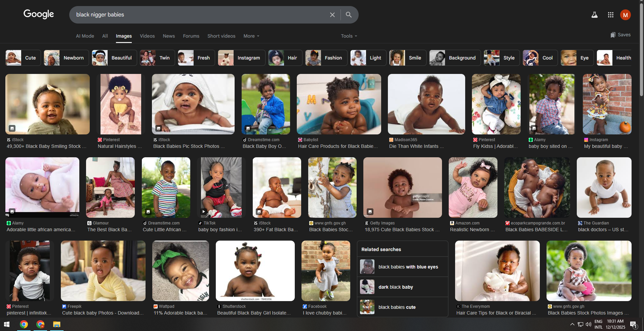Click the account avatar labeled M
Image resolution: width=644 pixels, height=331 pixels.
click(x=625, y=15)
